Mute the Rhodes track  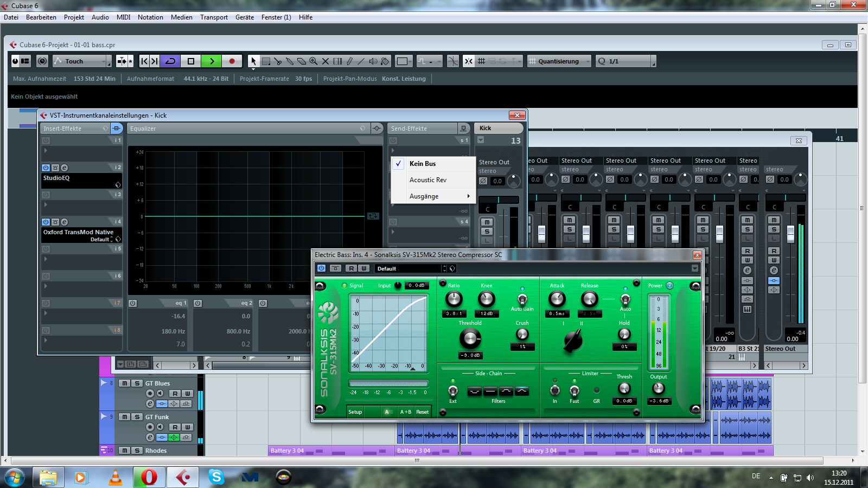(125, 451)
